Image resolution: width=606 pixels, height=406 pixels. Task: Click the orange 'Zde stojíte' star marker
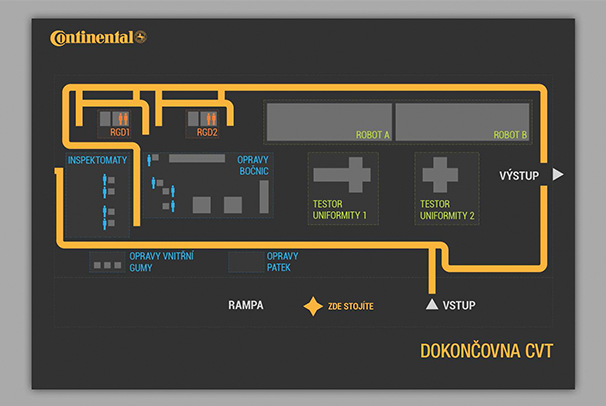pyautogui.click(x=313, y=305)
